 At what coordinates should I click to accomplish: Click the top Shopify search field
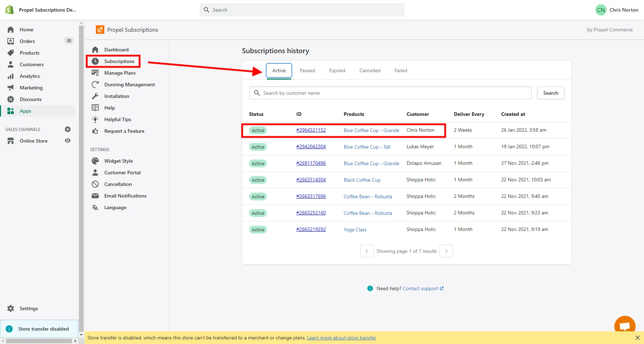[x=302, y=10]
